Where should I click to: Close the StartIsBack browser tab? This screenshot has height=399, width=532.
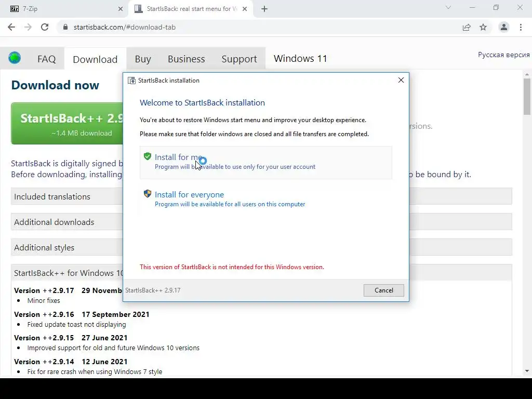tap(245, 9)
